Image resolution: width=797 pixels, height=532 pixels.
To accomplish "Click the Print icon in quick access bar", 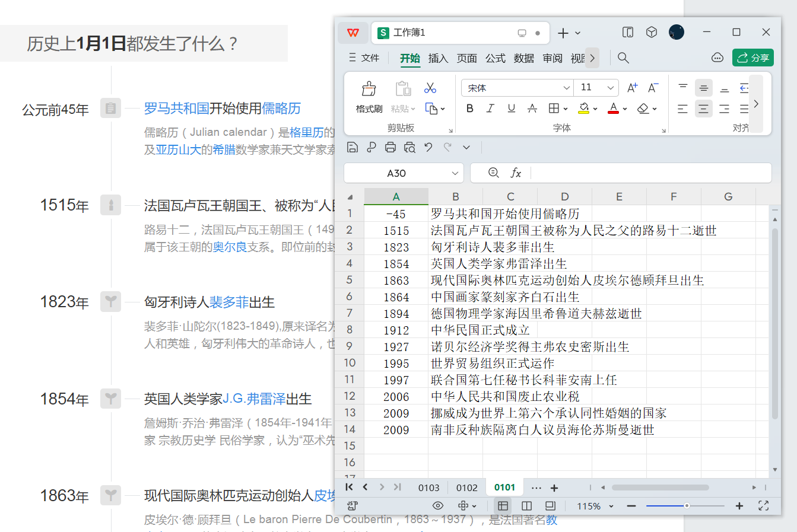I will point(390,147).
